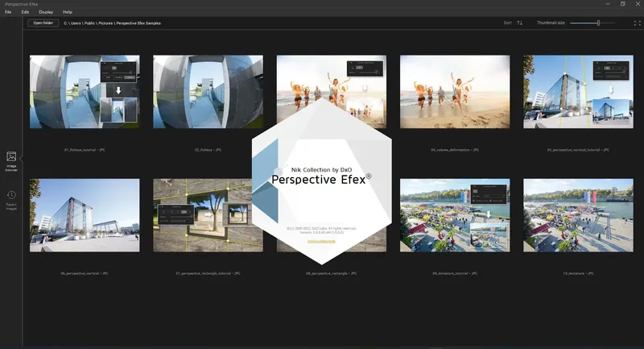Restore the window with the title bar button
Viewport: 644px width, 349px height.
[x=622, y=4]
